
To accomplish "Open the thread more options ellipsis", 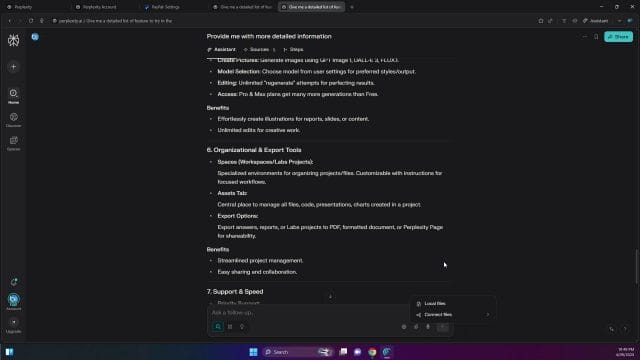I will tap(584, 37).
